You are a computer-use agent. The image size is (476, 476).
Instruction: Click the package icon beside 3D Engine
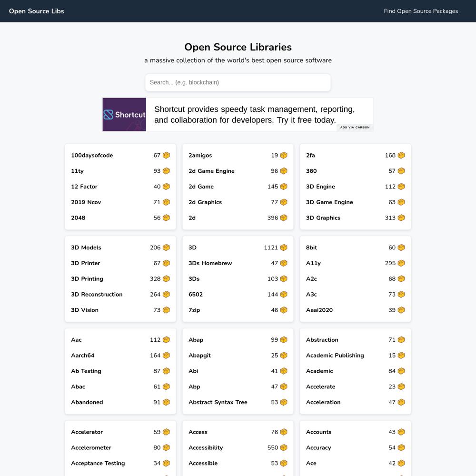(x=401, y=187)
